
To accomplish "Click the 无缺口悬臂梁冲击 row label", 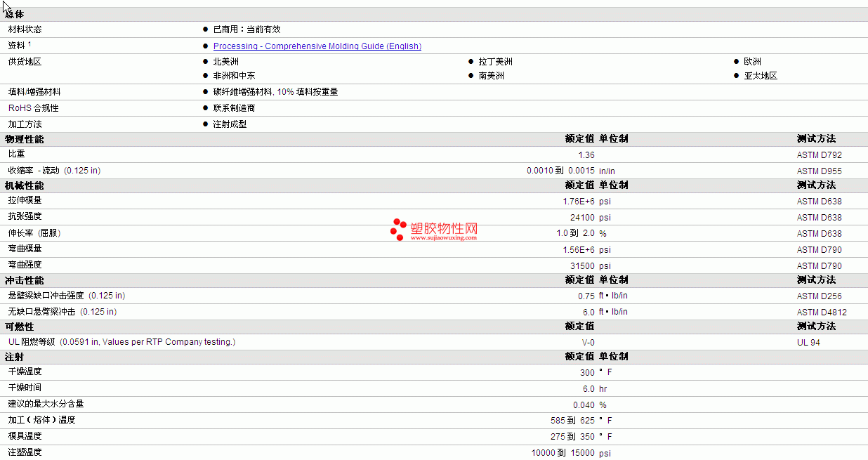I will click(63, 312).
